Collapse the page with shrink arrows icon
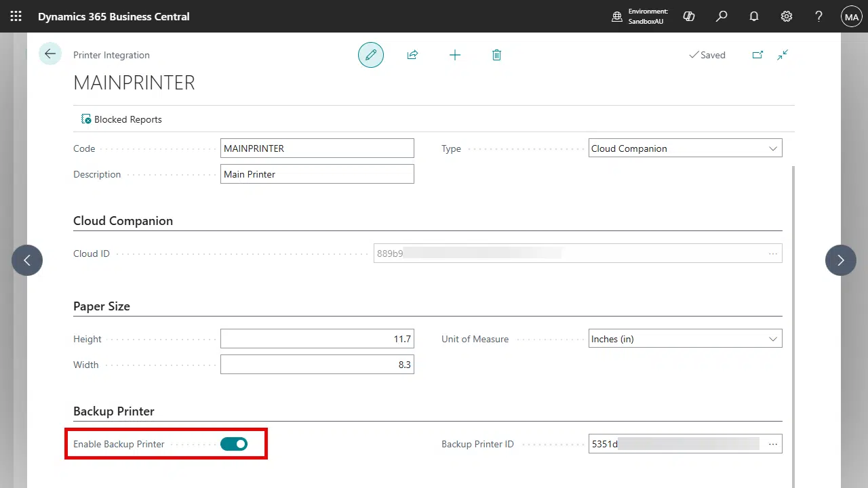 (x=783, y=55)
